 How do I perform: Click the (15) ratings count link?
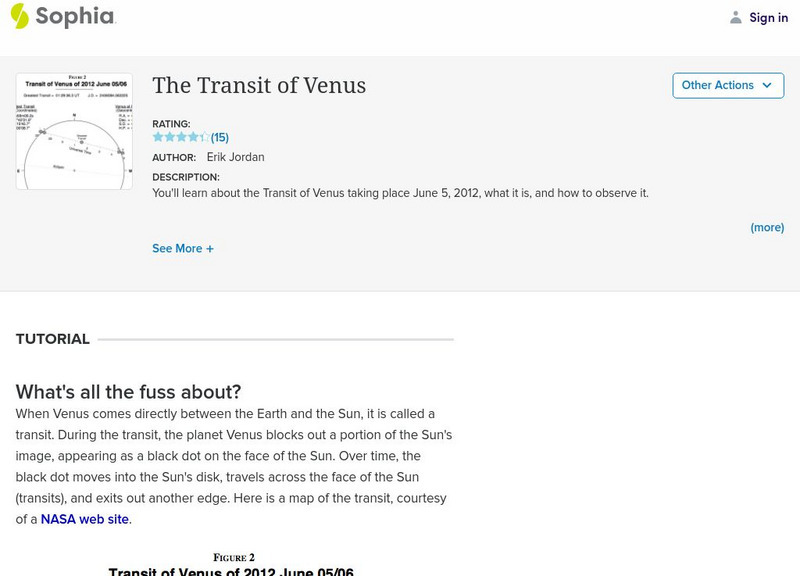coord(219,135)
